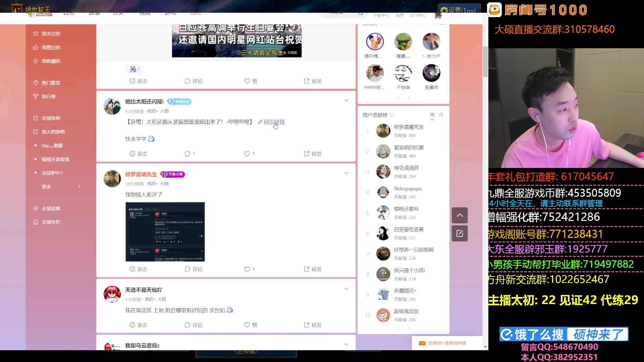The width and height of the screenshot is (644, 362).
Task: Open 我赞过的 in the left sidebar
Action: tap(47, 47)
